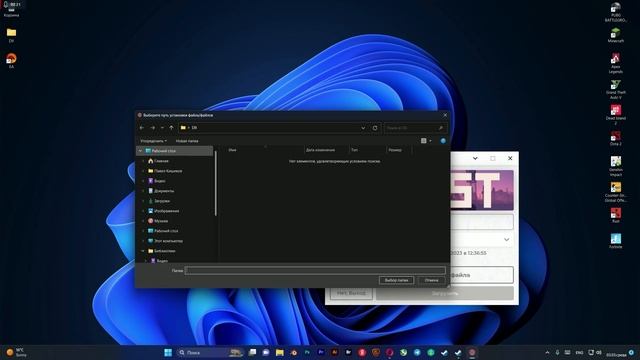Open the Genshin Impact desktop shortcut
Screen dimensions: 640x360
point(616,166)
